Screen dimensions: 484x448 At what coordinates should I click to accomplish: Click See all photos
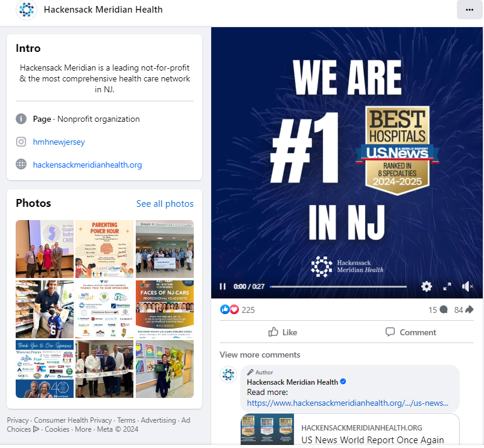[165, 203]
